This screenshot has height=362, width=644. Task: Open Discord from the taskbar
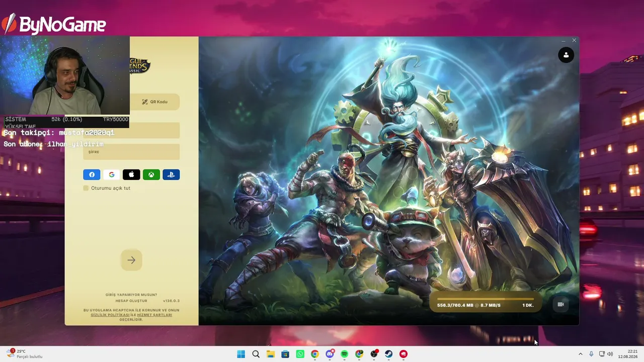[330, 354]
